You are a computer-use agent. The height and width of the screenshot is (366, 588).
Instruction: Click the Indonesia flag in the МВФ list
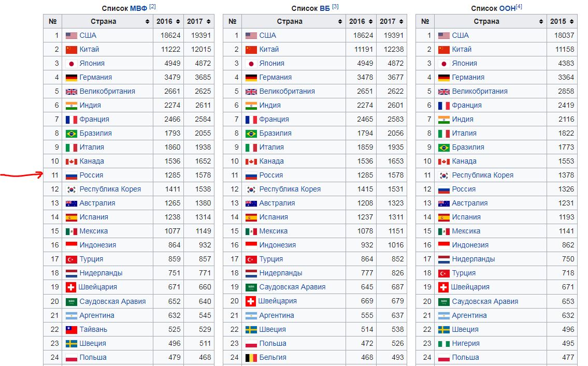[71, 245]
